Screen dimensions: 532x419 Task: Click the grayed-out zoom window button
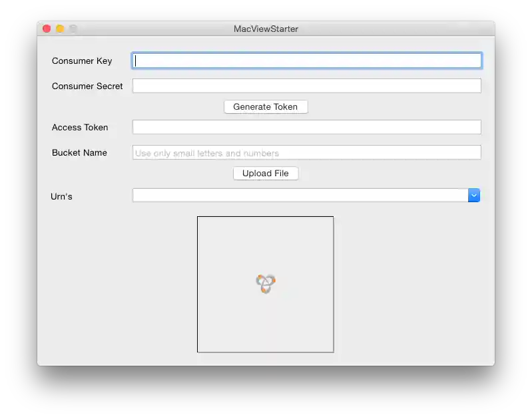(73, 29)
